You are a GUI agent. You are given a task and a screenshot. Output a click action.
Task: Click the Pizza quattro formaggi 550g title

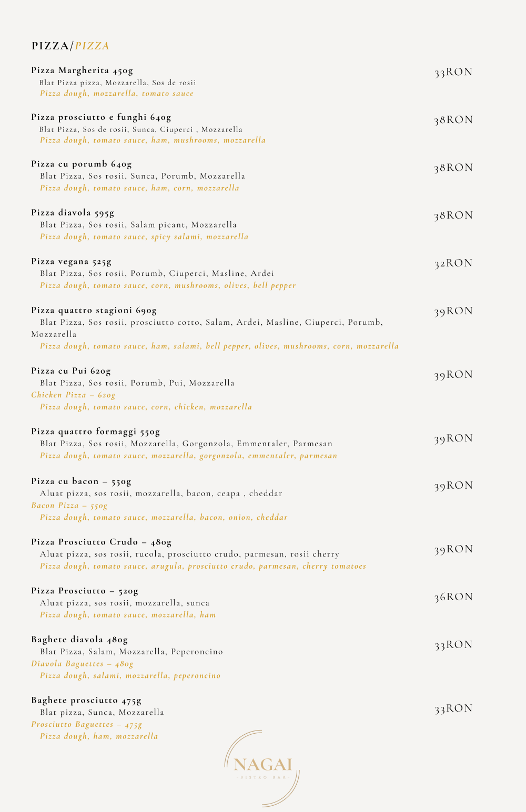96,432
